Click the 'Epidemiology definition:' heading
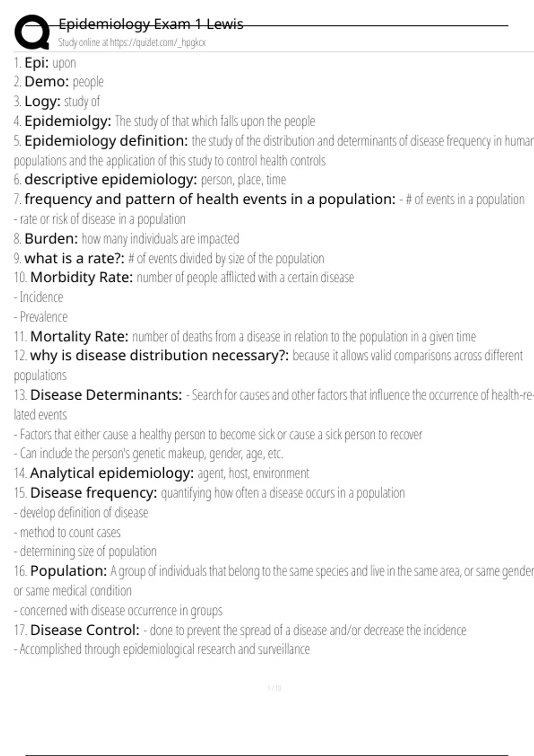Screen dimensions: 534x756 106,141
